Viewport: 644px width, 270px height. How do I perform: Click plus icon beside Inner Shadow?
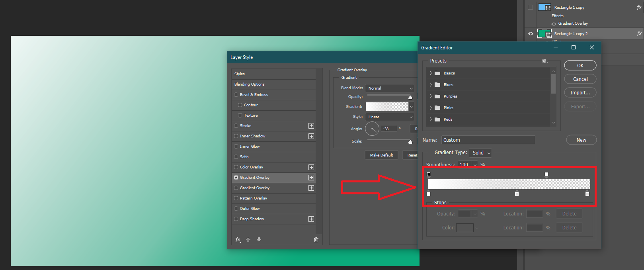point(311,136)
